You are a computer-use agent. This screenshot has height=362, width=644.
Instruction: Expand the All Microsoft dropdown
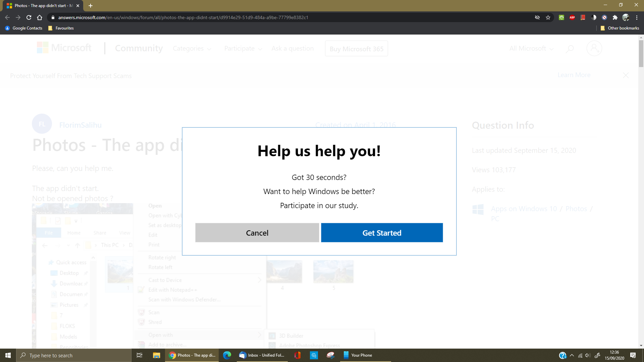pyautogui.click(x=531, y=49)
